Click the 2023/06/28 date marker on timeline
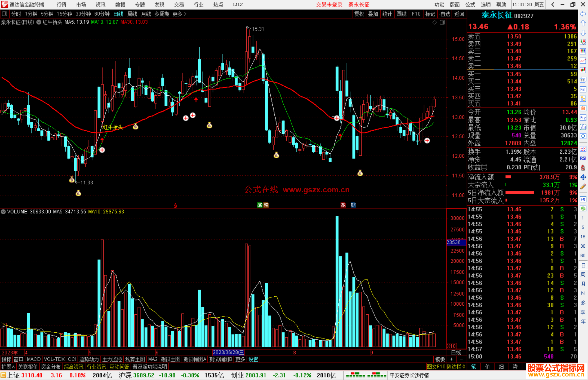588x380 pixels. coord(228,352)
